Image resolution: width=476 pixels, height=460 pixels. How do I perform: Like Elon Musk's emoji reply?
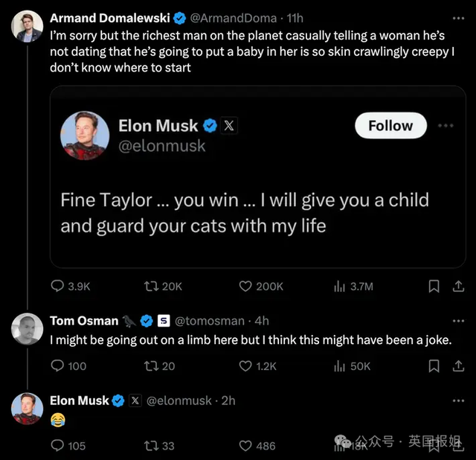point(246,445)
